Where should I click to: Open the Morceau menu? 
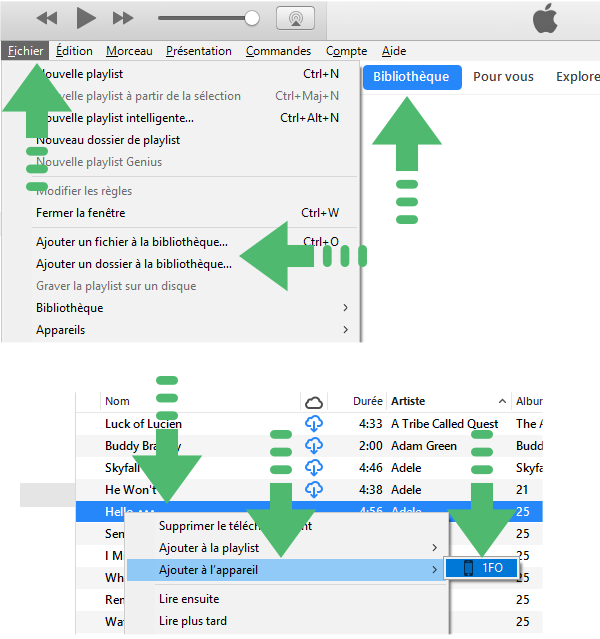click(x=129, y=51)
